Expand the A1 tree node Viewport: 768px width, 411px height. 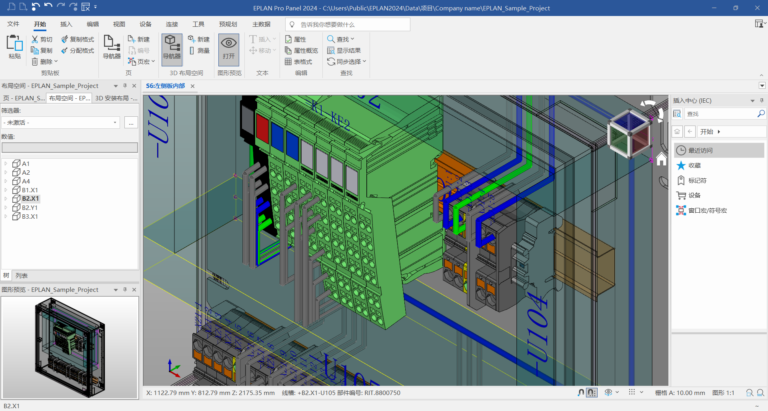[x=5, y=164]
